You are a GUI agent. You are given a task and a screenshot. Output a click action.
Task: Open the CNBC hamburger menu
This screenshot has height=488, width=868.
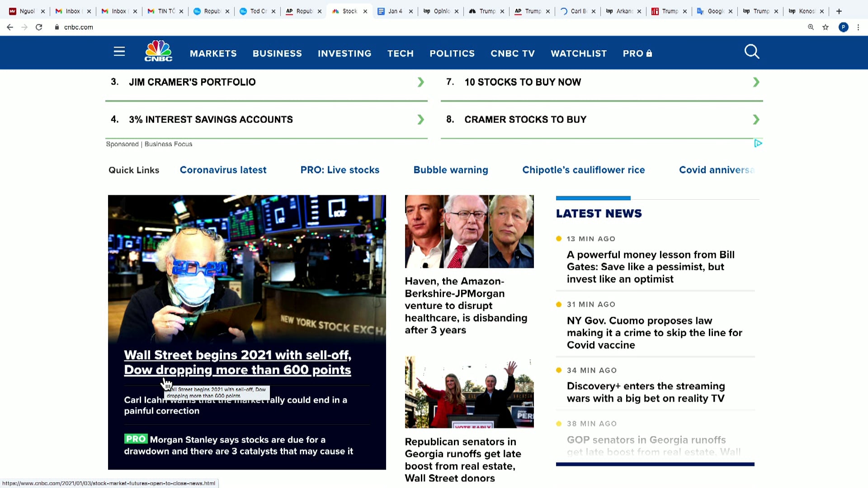119,52
